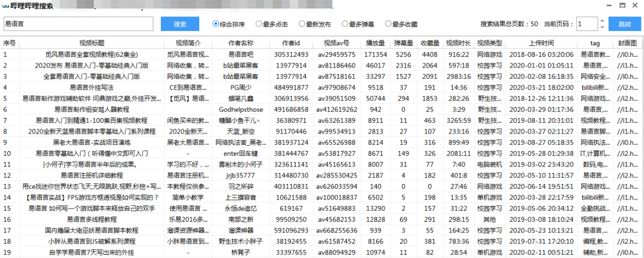
Task: Sort by 收藏量 column header
Action: (430, 43)
